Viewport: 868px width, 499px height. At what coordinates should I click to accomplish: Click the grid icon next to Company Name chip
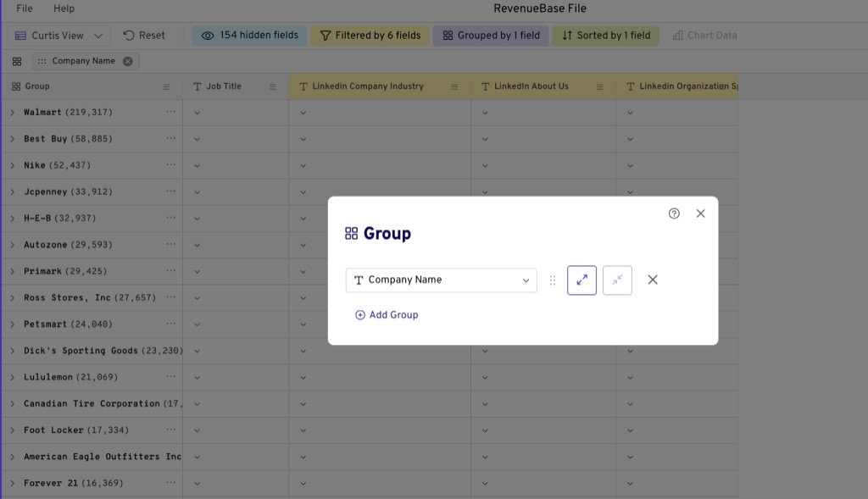click(15, 61)
